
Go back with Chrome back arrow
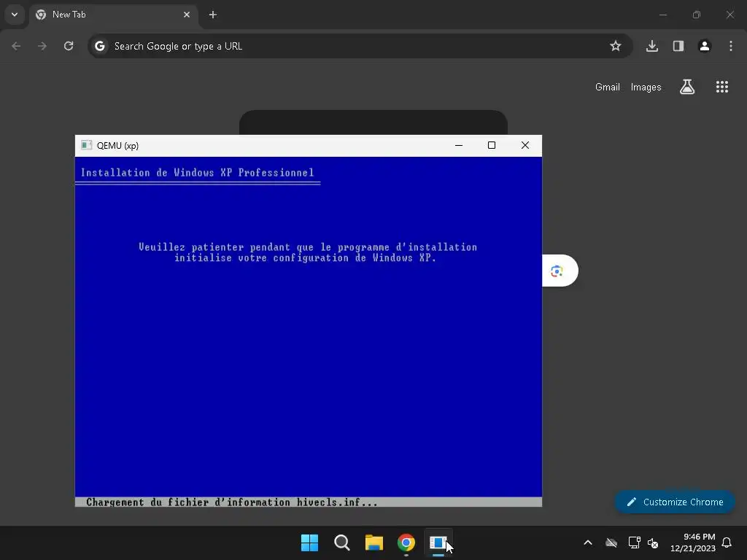pos(16,46)
